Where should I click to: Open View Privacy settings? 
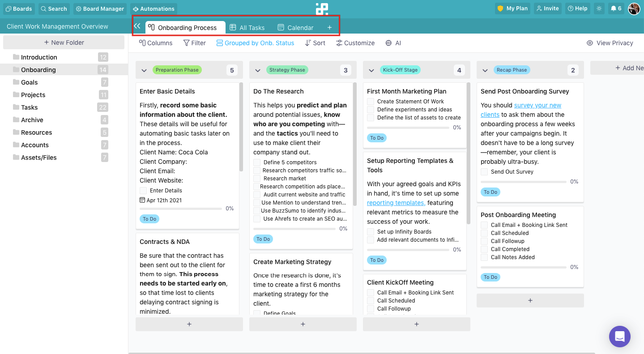pos(610,43)
